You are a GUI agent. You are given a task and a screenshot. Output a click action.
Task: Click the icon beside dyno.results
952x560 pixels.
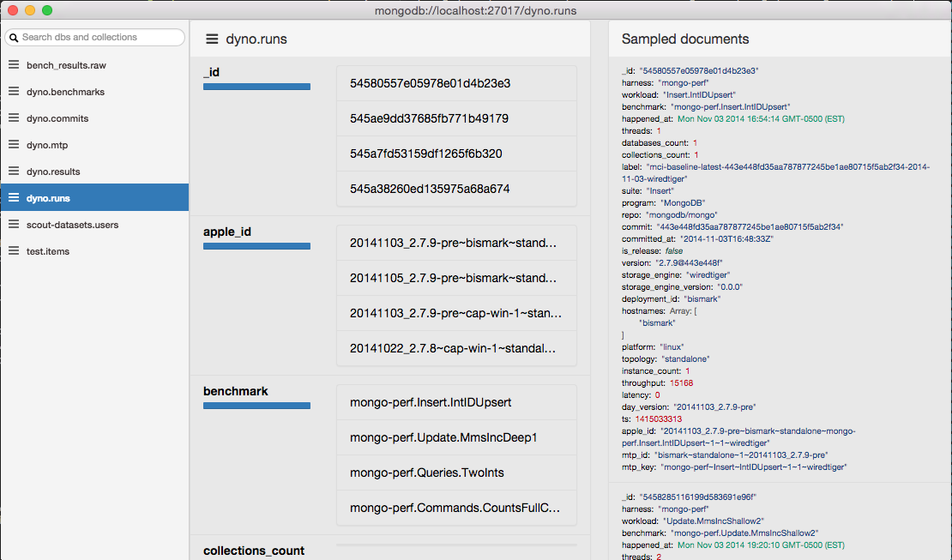[x=14, y=172]
